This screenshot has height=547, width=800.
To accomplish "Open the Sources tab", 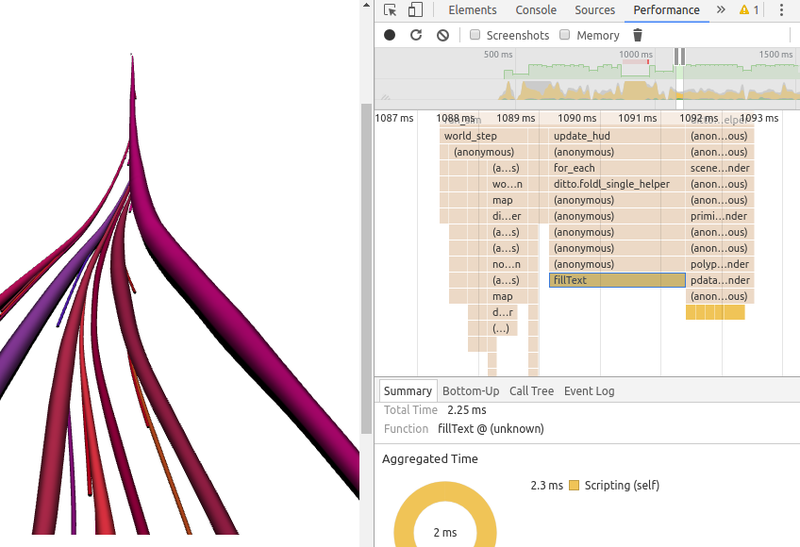I will [x=595, y=10].
